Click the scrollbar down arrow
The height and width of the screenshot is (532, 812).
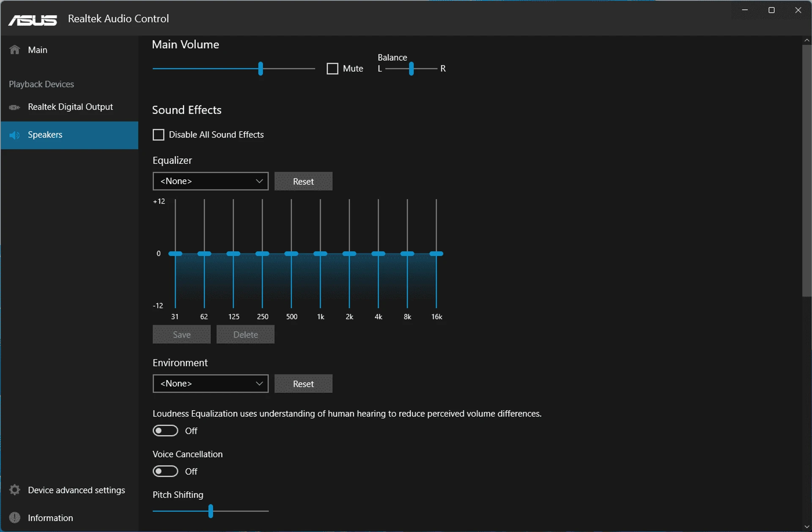[x=807, y=527]
